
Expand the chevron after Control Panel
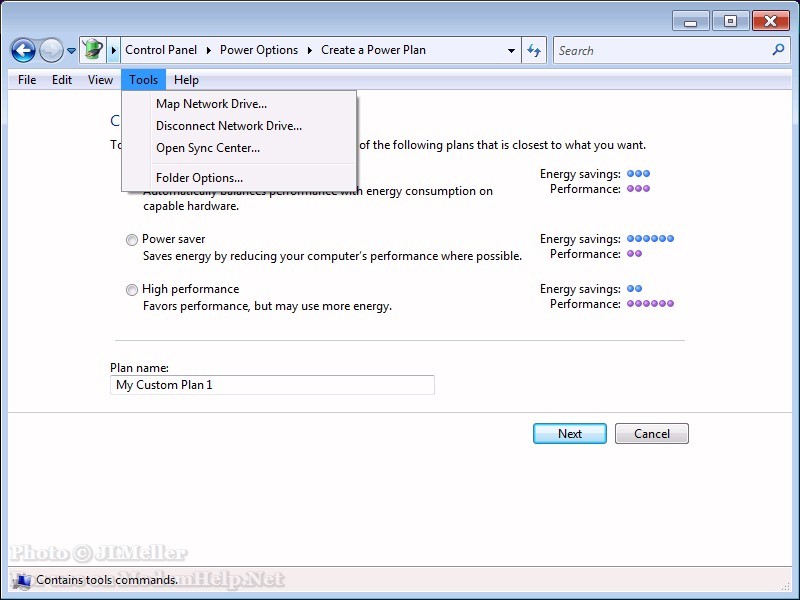(209, 50)
